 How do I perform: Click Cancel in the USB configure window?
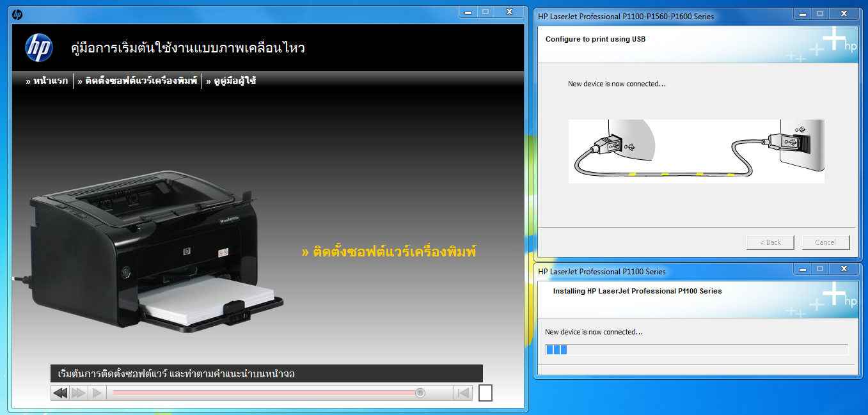825,242
